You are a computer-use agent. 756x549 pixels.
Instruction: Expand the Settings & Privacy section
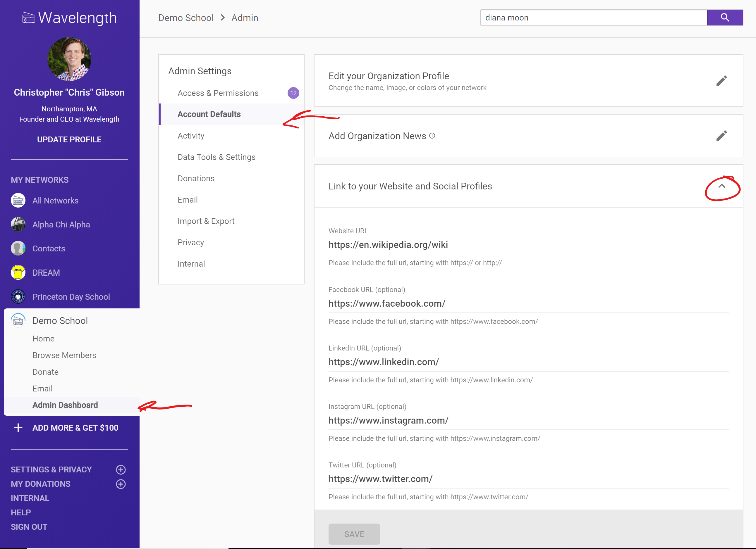click(121, 469)
